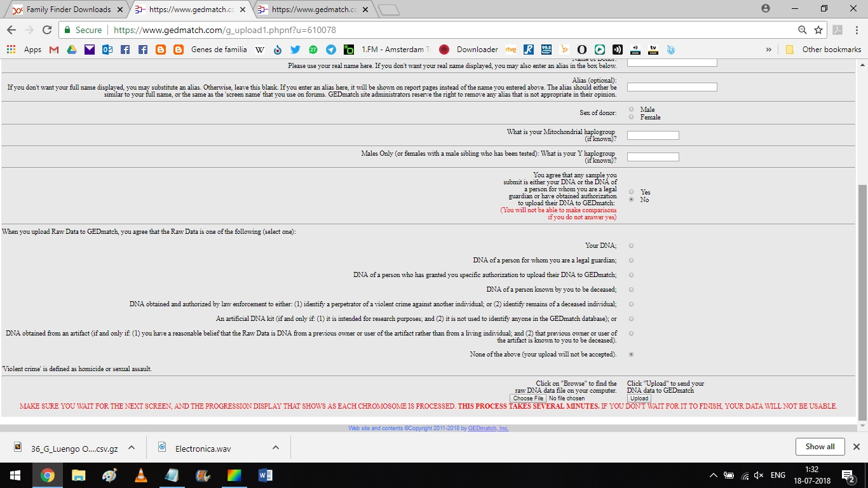Open the Gmail bookmark icon
Screen dimensions: 868x488
54,50
